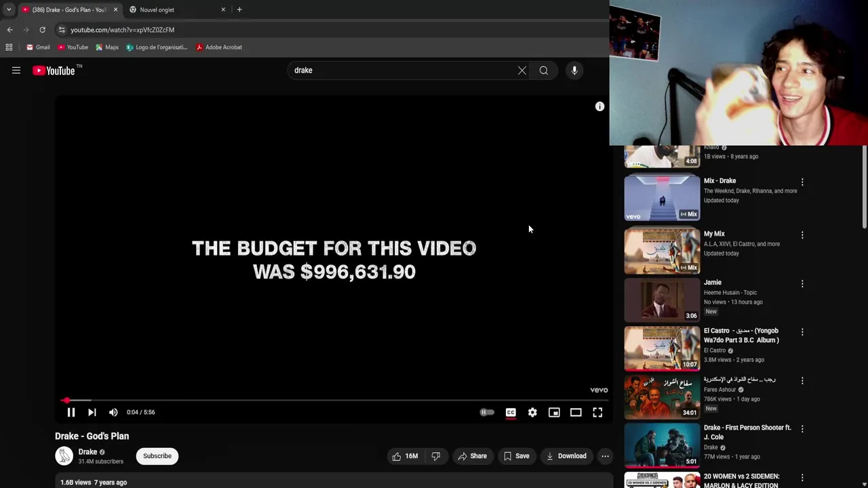Open the tab search dropdown arrow

(x=9, y=9)
